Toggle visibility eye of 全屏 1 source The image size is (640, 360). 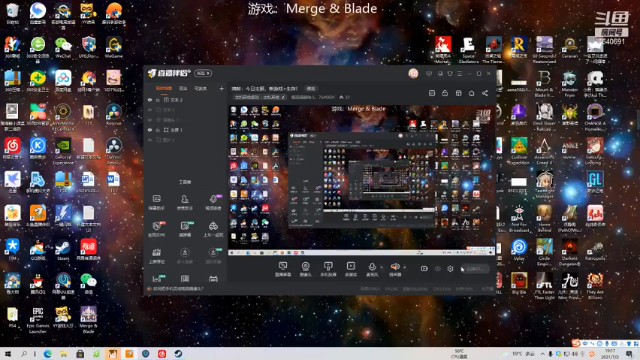tap(150, 130)
